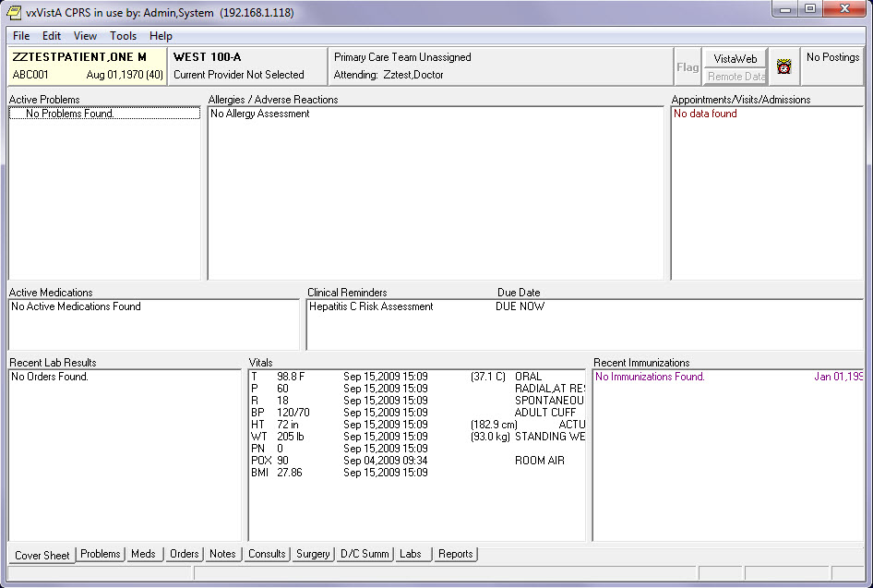Select the T 98.8 F temperature vital row
This screenshot has width=873, height=588.
pos(417,377)
